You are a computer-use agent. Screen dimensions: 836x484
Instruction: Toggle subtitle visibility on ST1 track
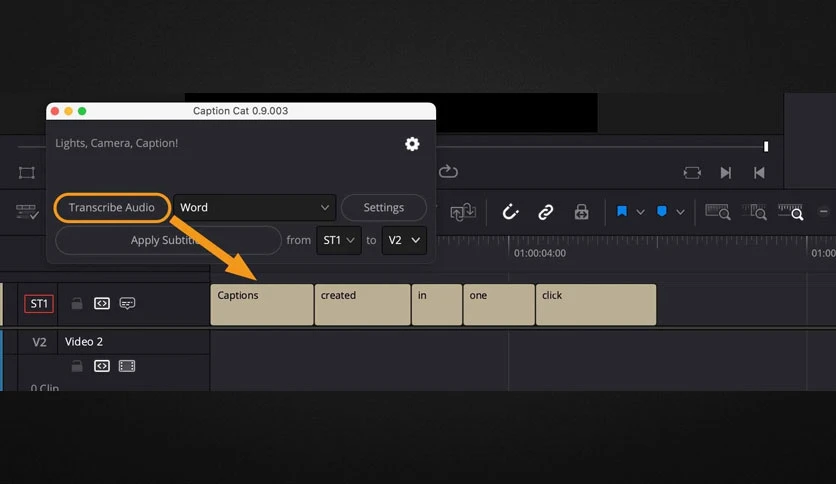[127, 303]
